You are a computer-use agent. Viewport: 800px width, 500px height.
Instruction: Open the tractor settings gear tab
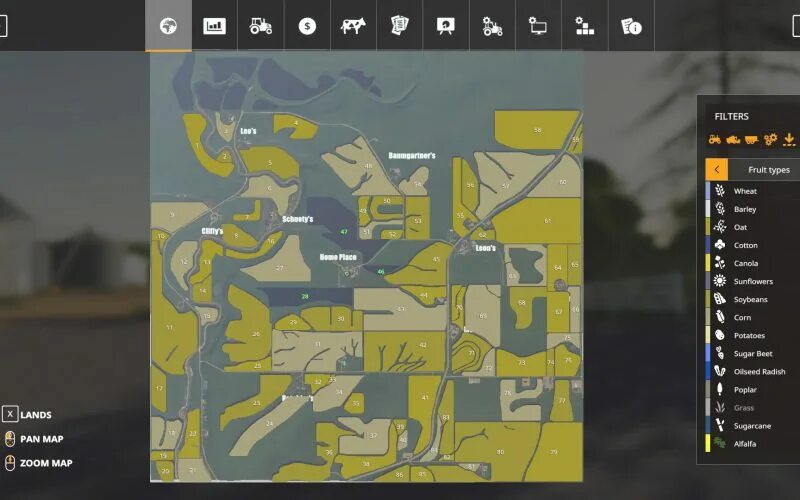(492, 26)
